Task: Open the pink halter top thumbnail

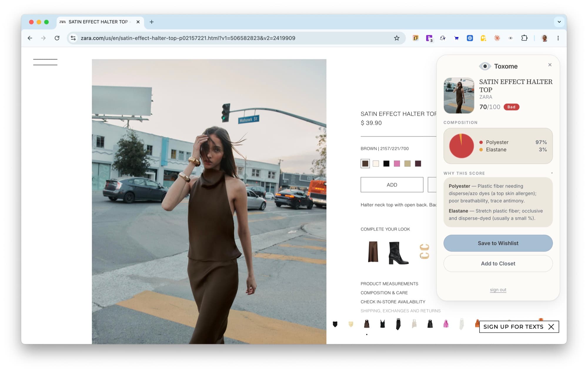Action: coord(446,324)
